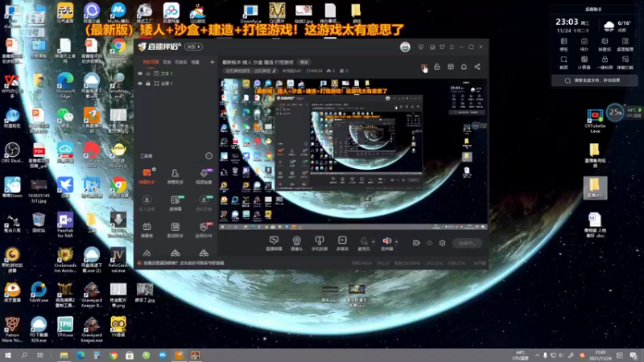The image size is (644, 362).
Task: Add a Camera source (摄像头)
Action: click(x=296, y=243)
